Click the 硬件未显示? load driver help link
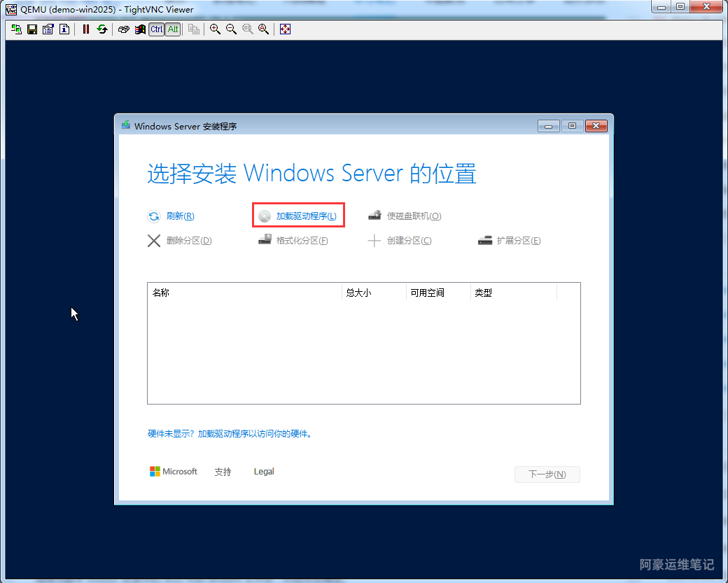The image size is (728, 583). pyautogui.click(x=229, y=434)
